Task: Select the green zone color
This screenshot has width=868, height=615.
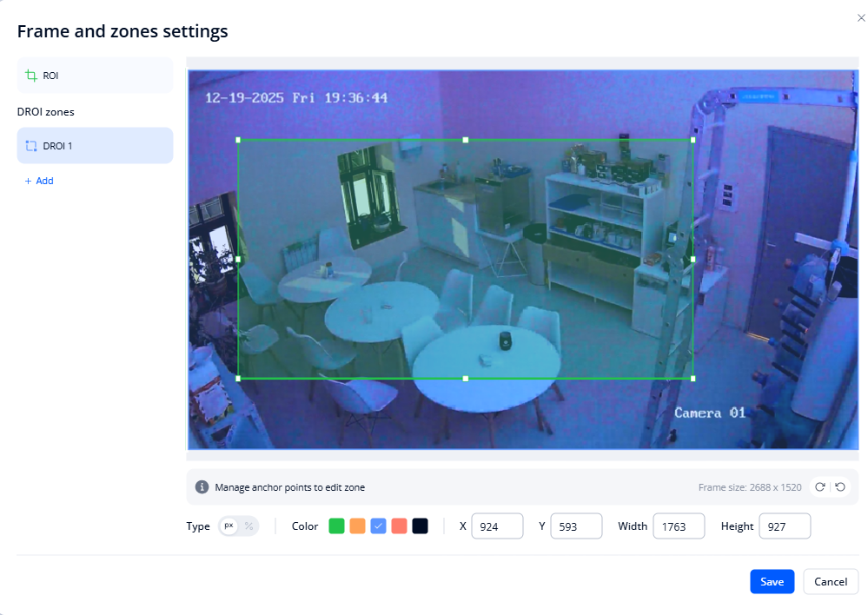Action: click(336, 526)
